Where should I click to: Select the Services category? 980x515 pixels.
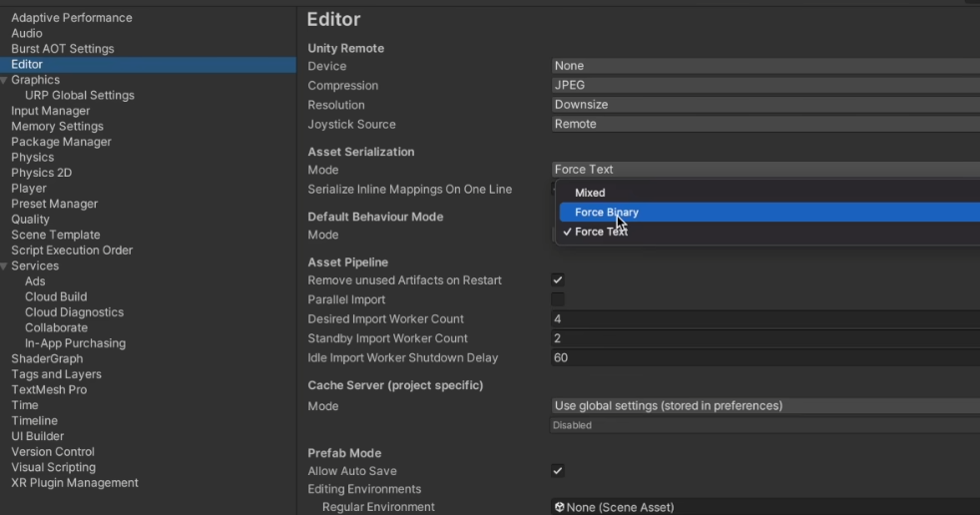pos(35,265)
